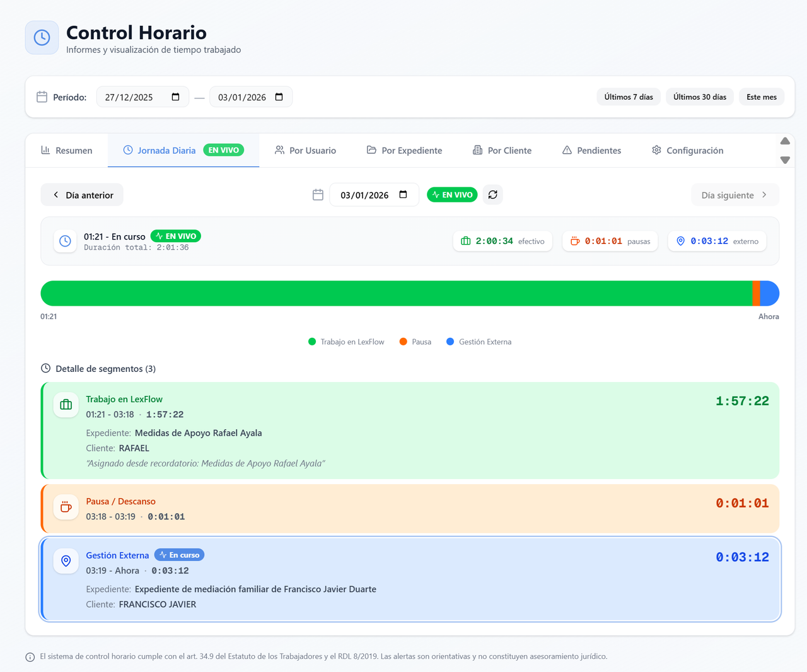Click the expediente Medidas de Apoyo Rafael Ayala

pyautogui.click(x=198, y=433)
